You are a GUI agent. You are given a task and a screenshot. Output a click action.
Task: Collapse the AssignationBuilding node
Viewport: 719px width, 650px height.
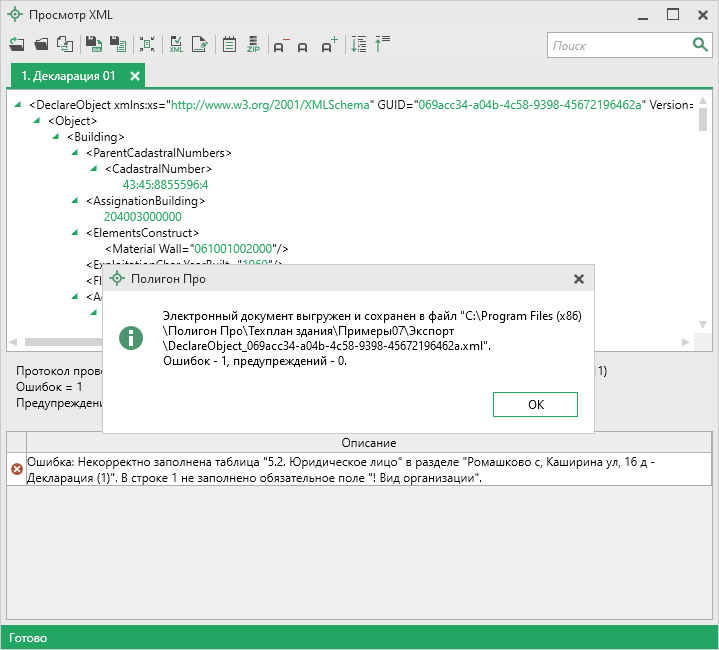[x=77, y=200]
